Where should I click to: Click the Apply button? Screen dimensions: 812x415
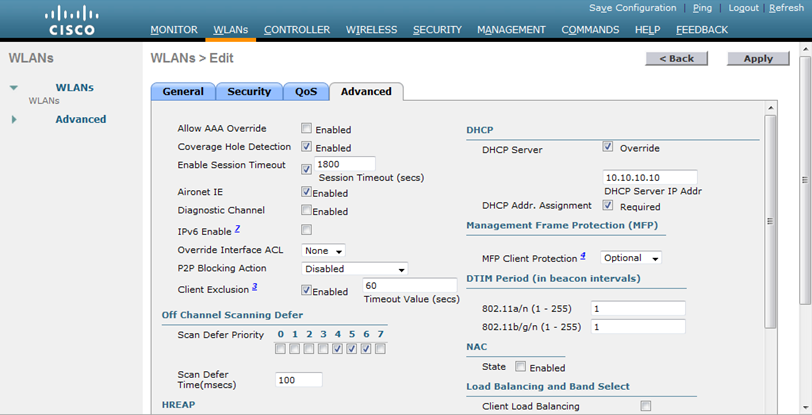tap(758, 59)
